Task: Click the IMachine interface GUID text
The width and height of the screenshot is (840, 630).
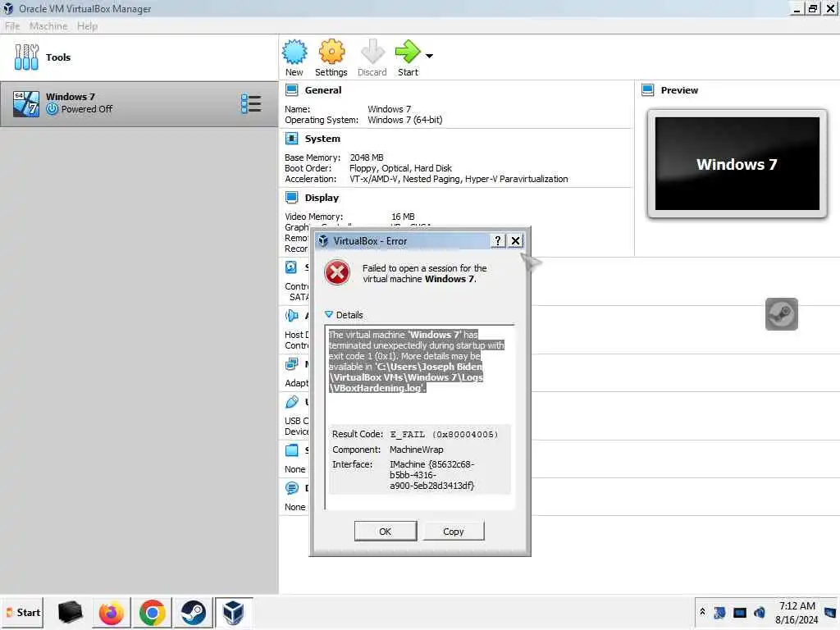Action: [431, 475]
